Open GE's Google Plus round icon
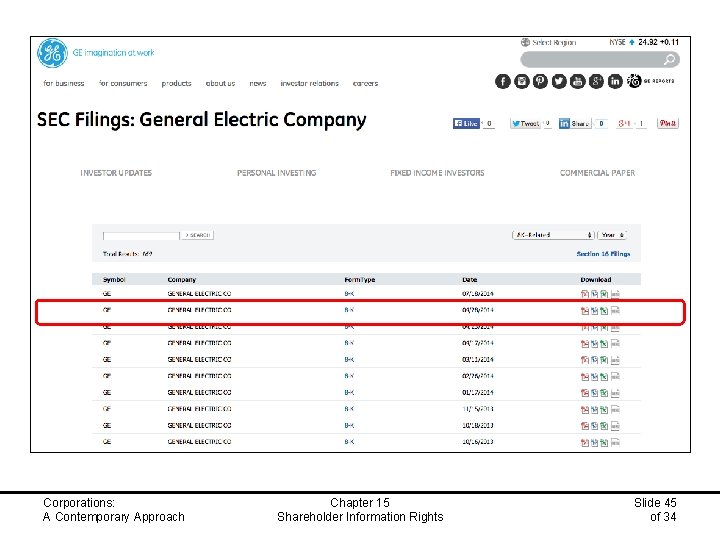The image size is (720, 540). click(596, 81)
